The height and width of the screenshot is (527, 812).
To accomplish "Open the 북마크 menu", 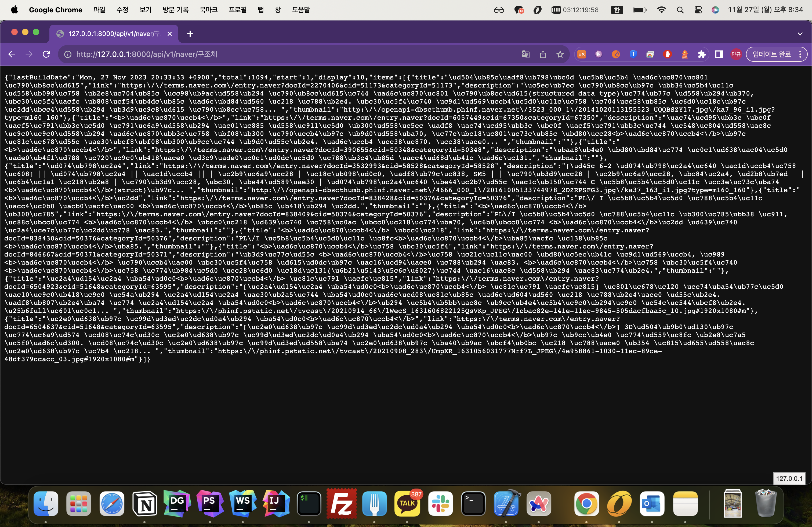I will pos(208,10).
